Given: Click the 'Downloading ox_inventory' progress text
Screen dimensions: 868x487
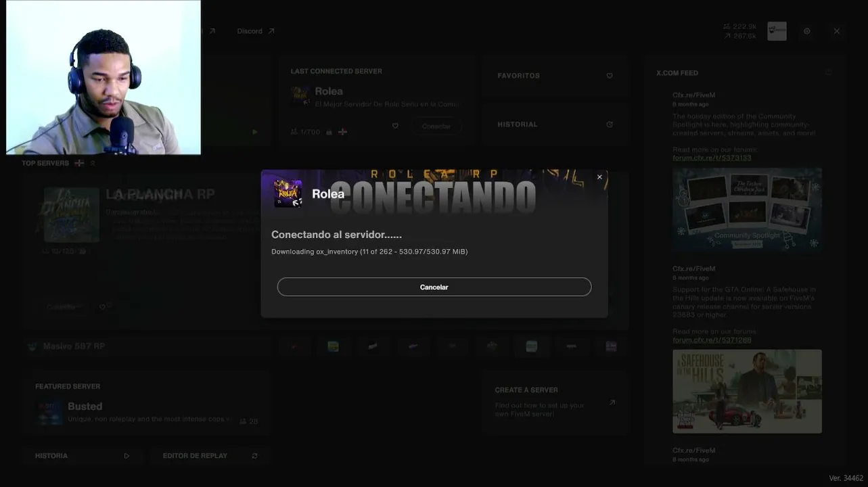Looking at the screenshot, I should tap(369, 252).
